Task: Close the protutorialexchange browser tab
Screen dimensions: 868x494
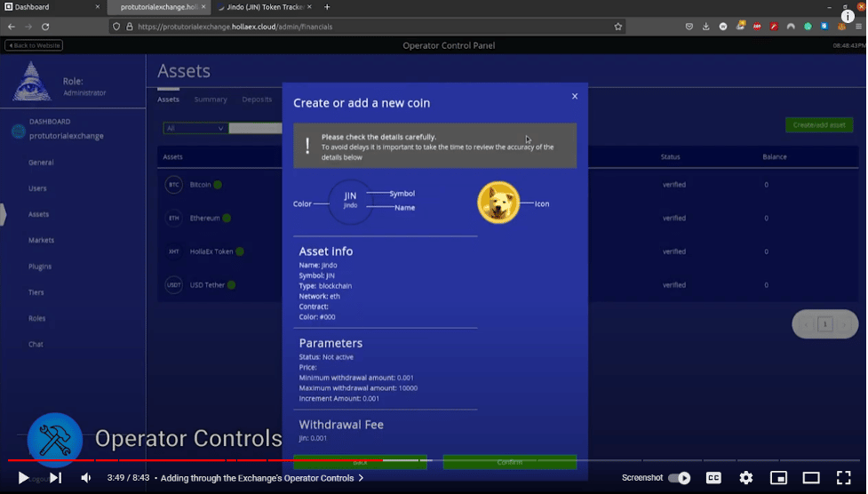Action: [203, 7]
